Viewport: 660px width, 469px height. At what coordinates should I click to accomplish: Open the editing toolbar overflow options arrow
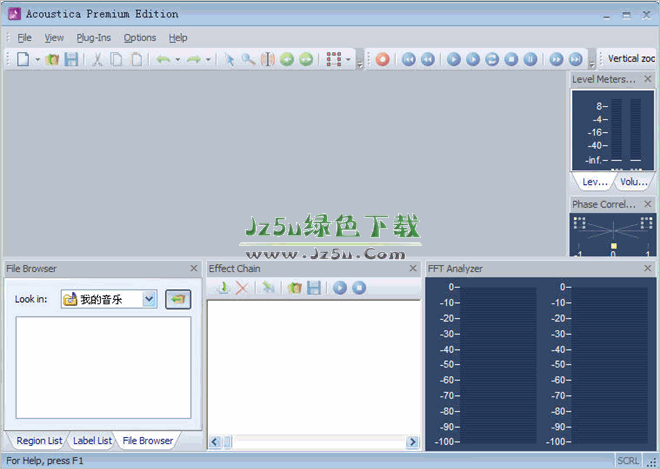pyautogui.click(x=359, y=62)
